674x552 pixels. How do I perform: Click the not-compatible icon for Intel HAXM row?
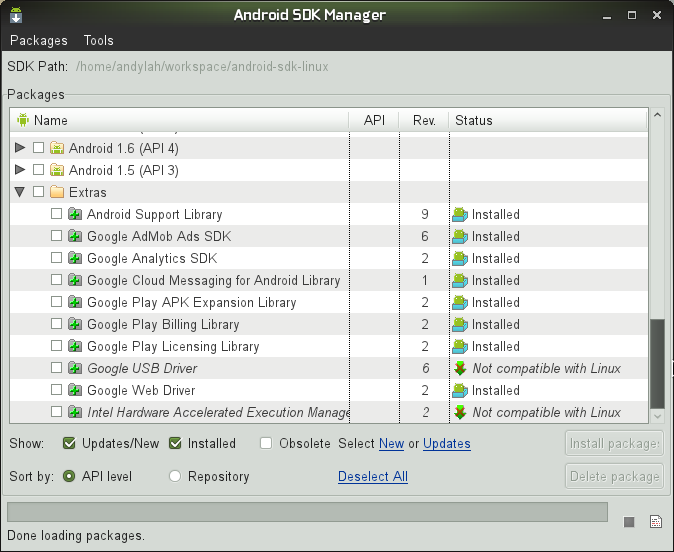pyautogui.click(x=460, y=412)
